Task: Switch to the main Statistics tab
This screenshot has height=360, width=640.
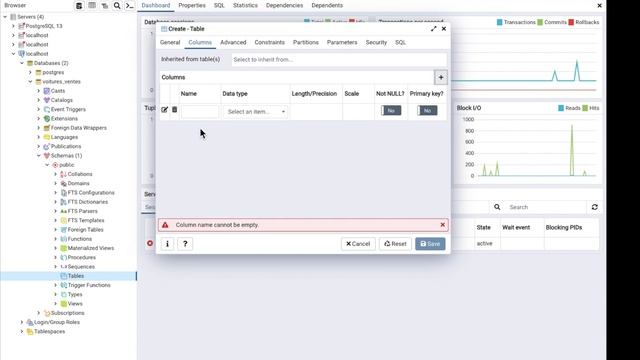Action: [x=245, y=5]
